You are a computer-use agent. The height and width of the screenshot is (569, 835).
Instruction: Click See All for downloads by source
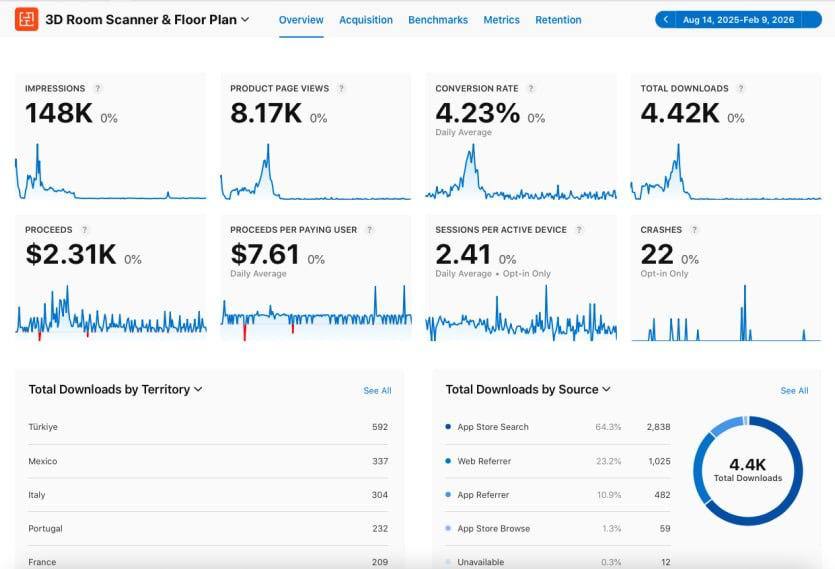[x=794, y=391]
